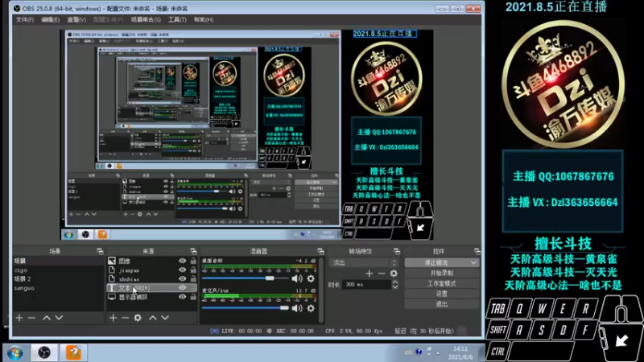Open desktop audio settings gear
Screen dimensions: 644x362
[x=311, y=278]
